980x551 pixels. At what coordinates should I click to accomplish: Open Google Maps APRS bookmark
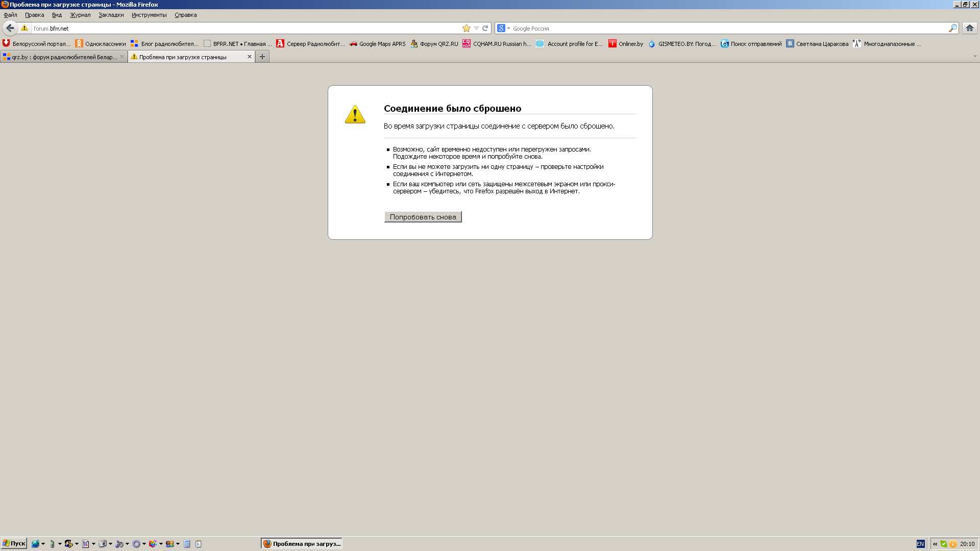tap(377, 44)
